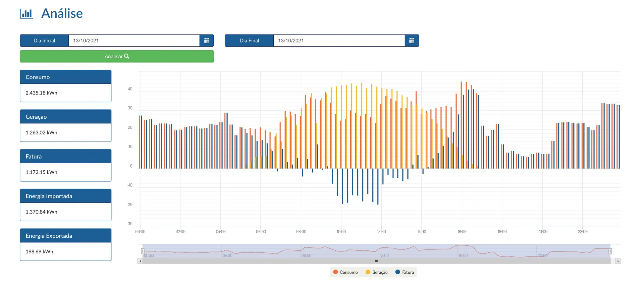Click the Energia Exportada panel header
This screenshot has height=285, width=644.
pos(65,235)
